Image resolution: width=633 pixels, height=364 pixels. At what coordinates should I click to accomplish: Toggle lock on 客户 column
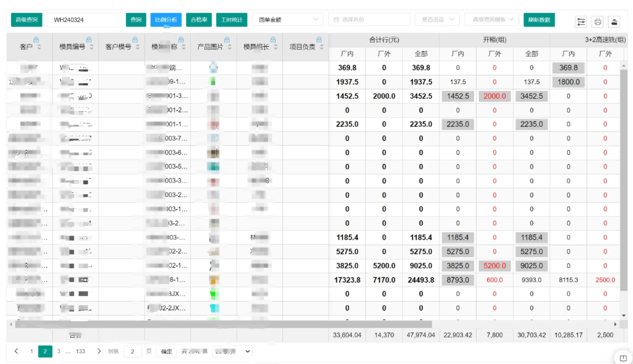[36, 40]
